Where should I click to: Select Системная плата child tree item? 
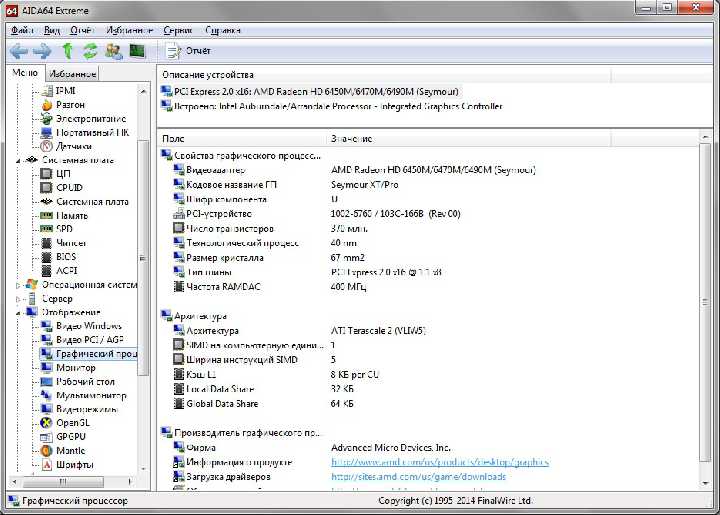pos(84,202)
